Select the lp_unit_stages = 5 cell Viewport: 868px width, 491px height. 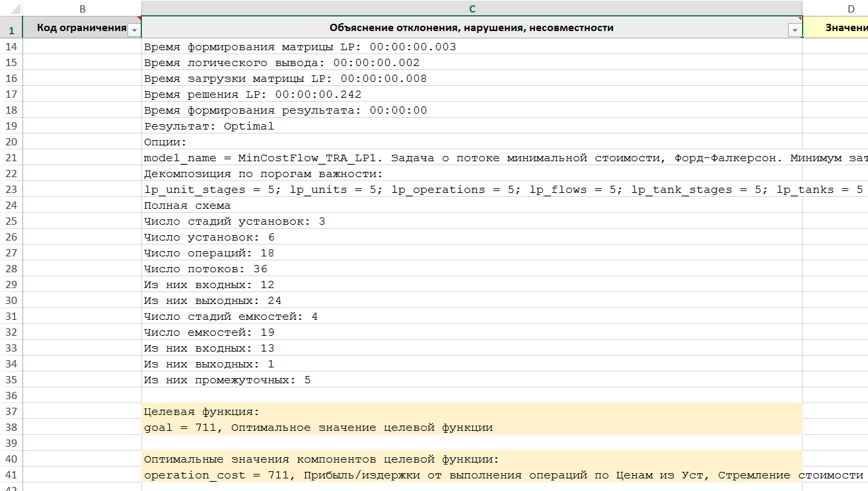click(462, 190)
